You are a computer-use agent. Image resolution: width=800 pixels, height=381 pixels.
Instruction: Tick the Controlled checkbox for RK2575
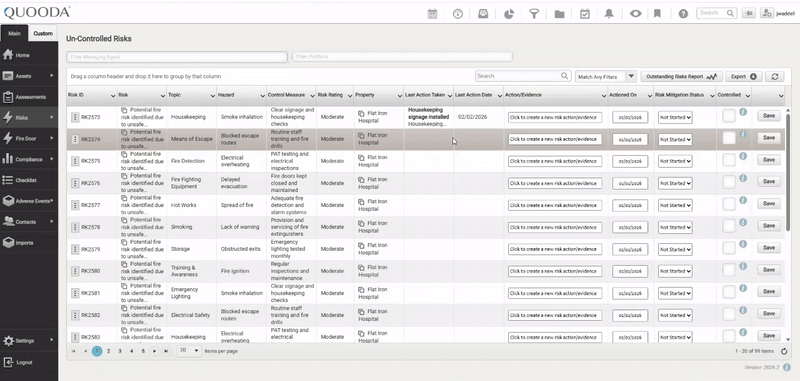(x=729, y=160)
